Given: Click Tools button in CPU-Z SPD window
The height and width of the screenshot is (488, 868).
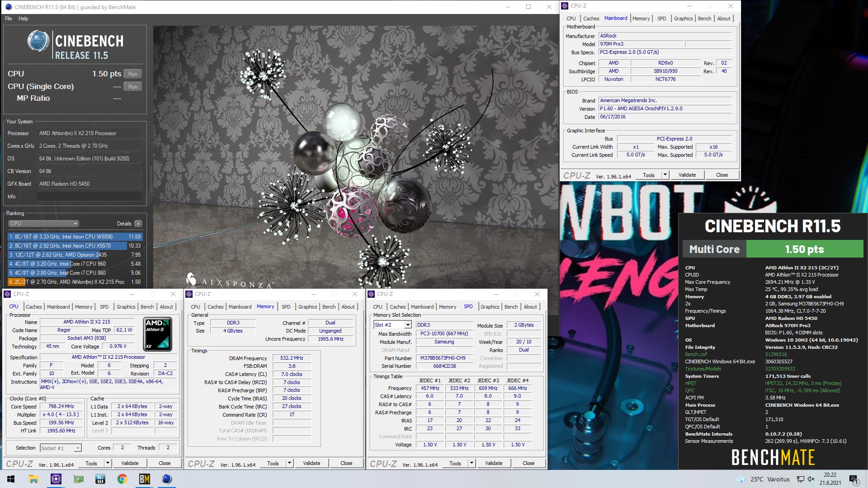Looking at the screenshot, I should pos(455,463).
